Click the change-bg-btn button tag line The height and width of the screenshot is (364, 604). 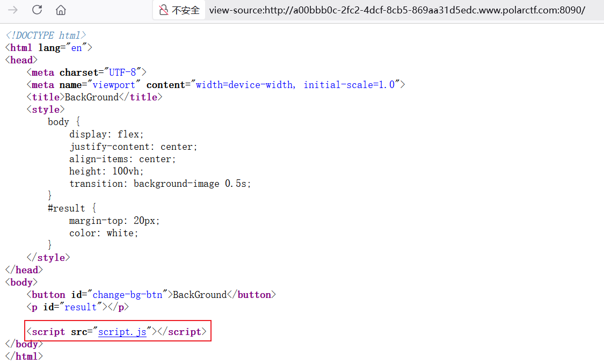click(151, 295)
